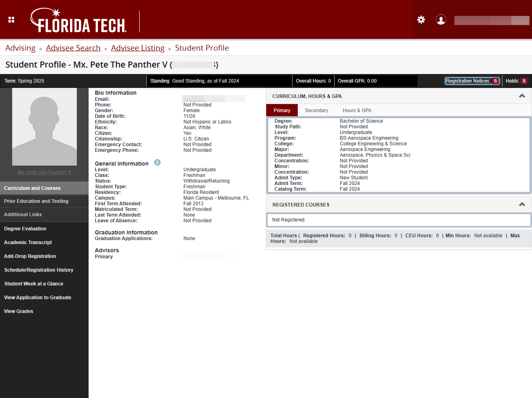Open Prior Education and Testing
The width and height of the screenshot is (532, 398).
[44, 201]
